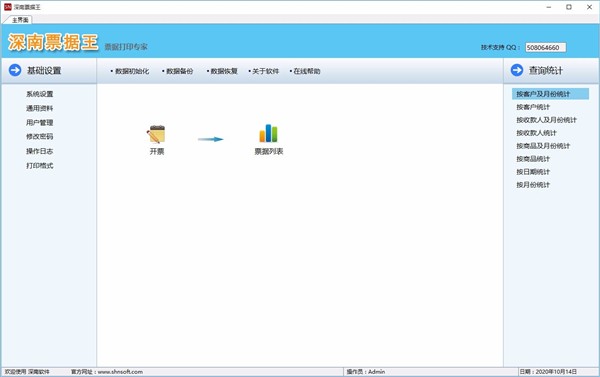
Task: Click 操作员：Admin in status bar
Action: (x=366, y=372)
